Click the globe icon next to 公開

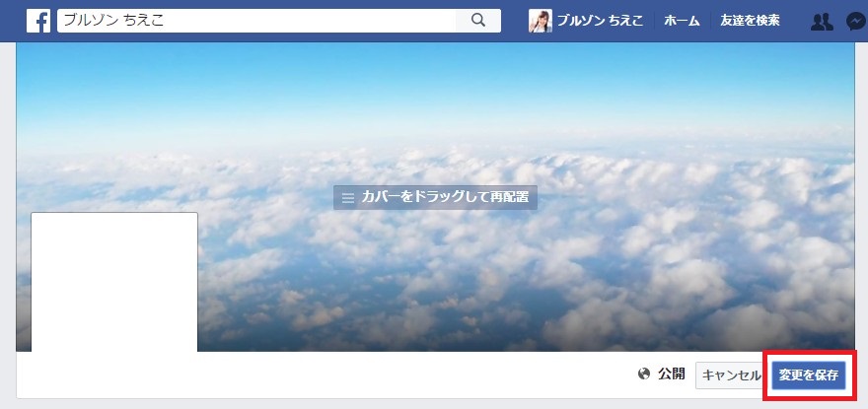click(644, 375)
